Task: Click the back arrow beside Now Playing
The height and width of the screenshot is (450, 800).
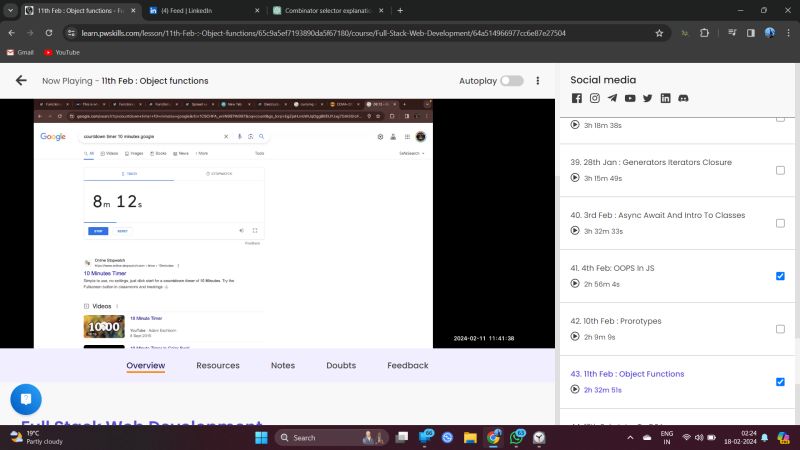Action: click(21, 81)
